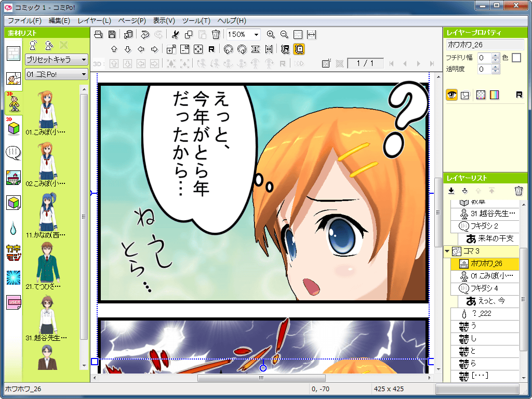
Task: Toggle layer visibility eye icon
Action: coord(451,95)
